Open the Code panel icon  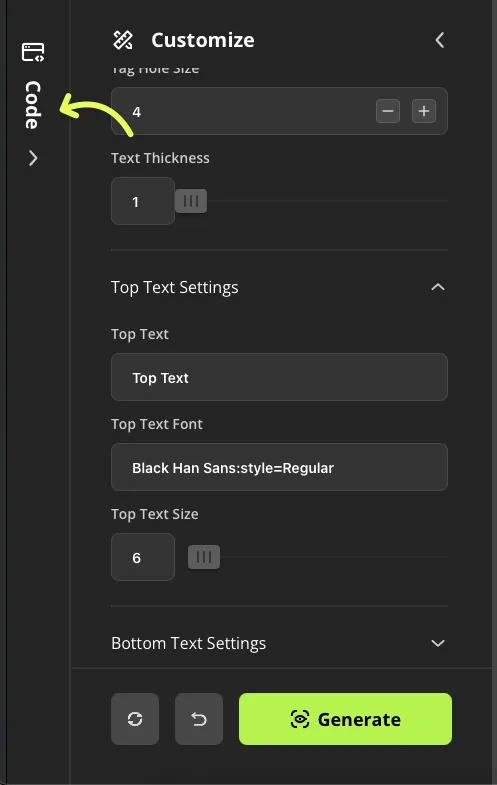click(33, 52)
